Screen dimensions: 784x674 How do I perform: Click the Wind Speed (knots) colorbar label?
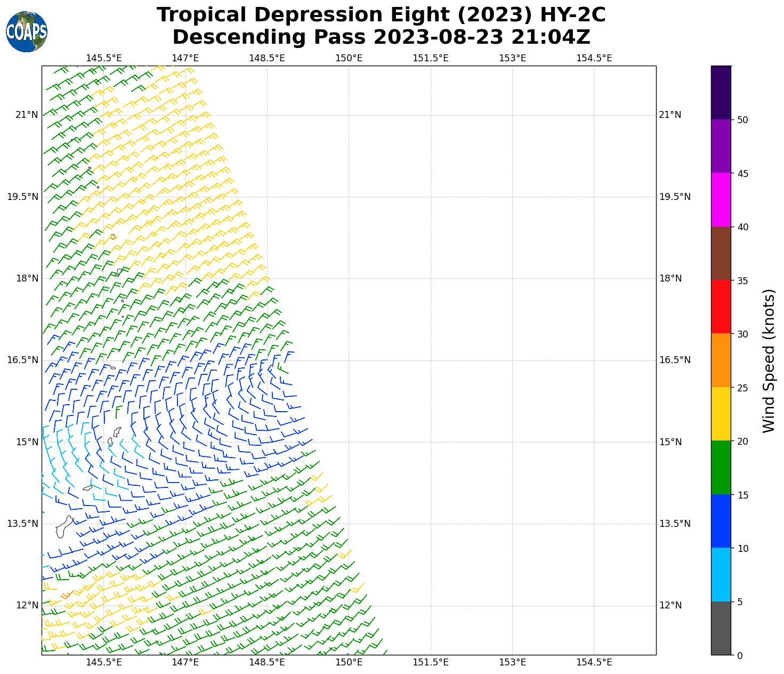coord(768,361)
